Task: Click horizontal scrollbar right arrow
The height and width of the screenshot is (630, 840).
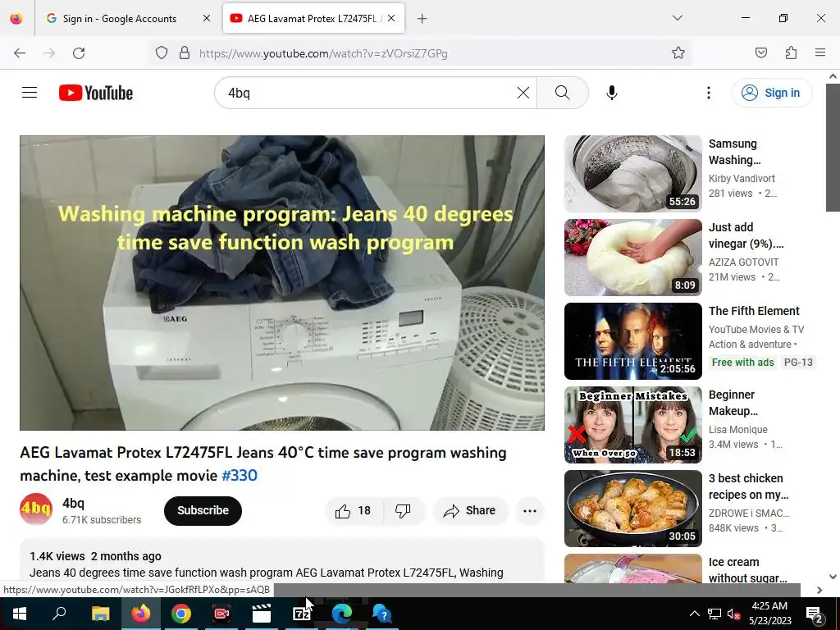Action: 819,590
